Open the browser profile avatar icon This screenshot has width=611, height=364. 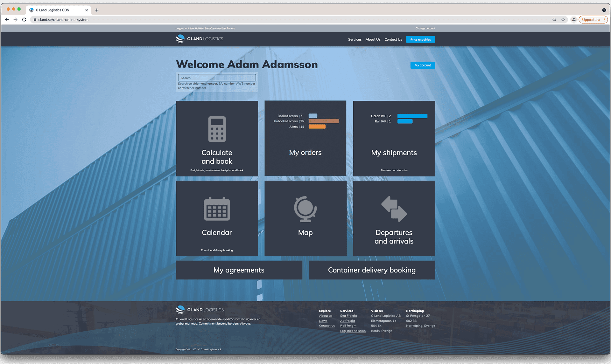573,19
